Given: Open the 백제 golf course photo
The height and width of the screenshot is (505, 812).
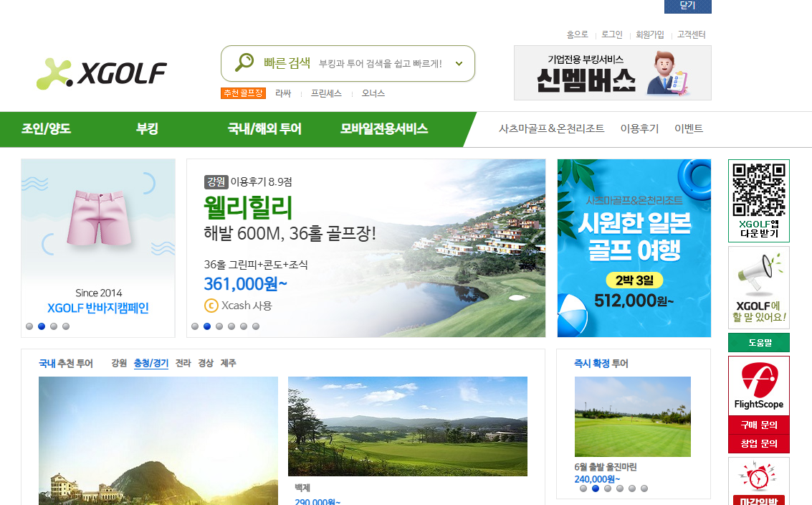Looking at the screenshot, I should coord(408,426).
